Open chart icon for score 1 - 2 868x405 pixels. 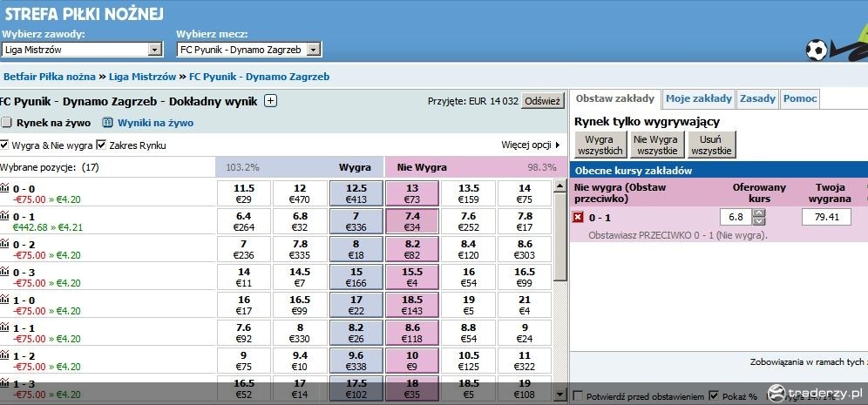(x=4, y=354)
